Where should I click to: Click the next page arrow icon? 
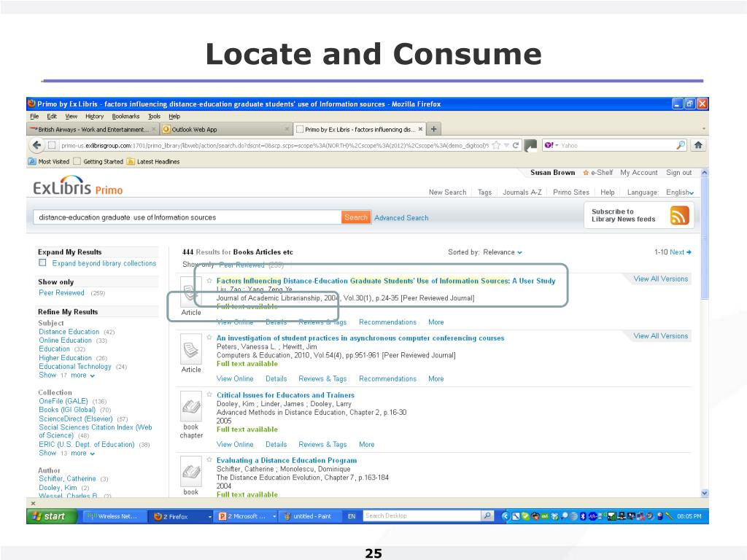pos(689,252)
